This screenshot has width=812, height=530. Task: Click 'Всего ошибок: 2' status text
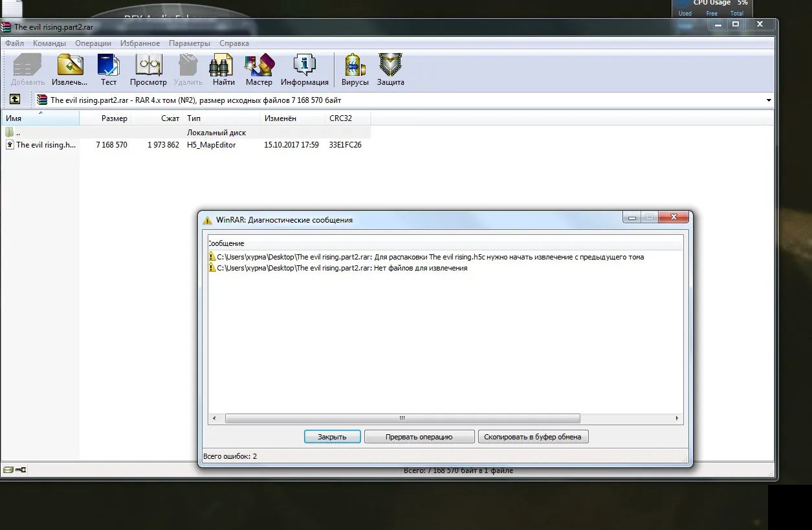[x=230, y=456]
